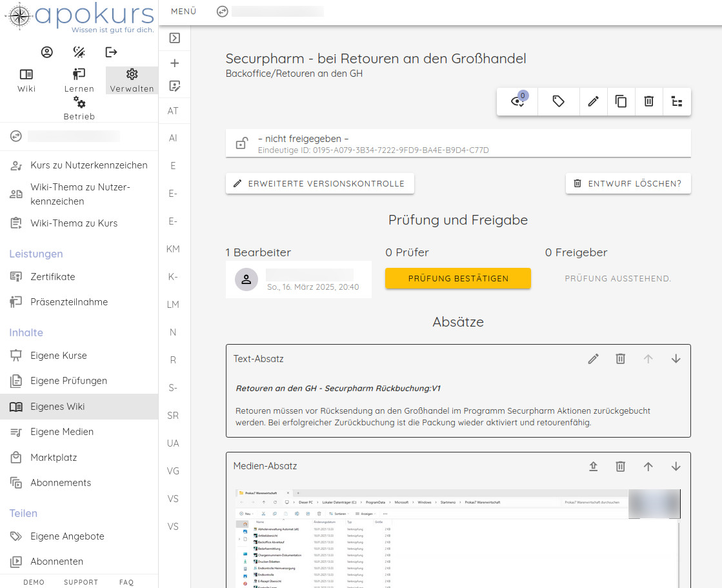Move the Medien-Absatz up with the arrow icon

tap(648, 466)
